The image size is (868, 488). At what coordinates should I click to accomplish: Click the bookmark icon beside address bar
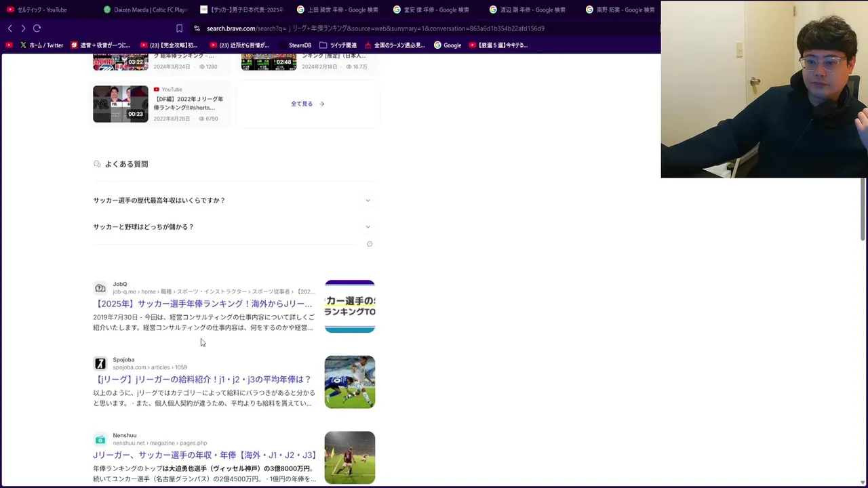179,28
